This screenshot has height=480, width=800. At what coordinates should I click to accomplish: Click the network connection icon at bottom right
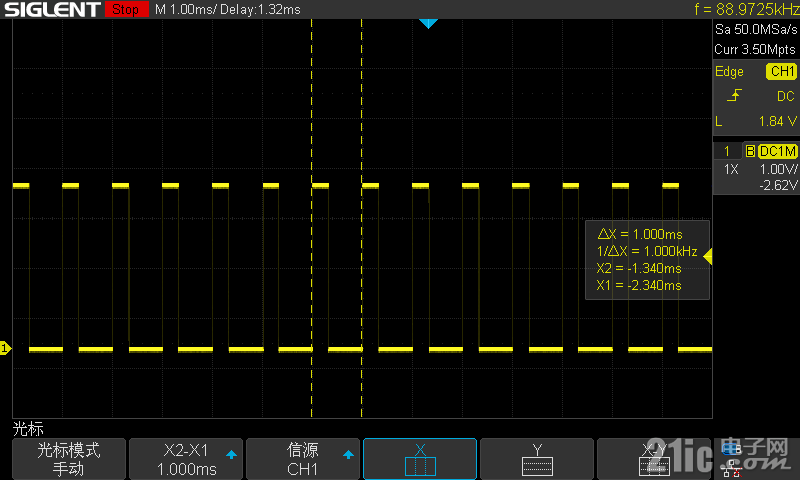(x=732, y=468)
